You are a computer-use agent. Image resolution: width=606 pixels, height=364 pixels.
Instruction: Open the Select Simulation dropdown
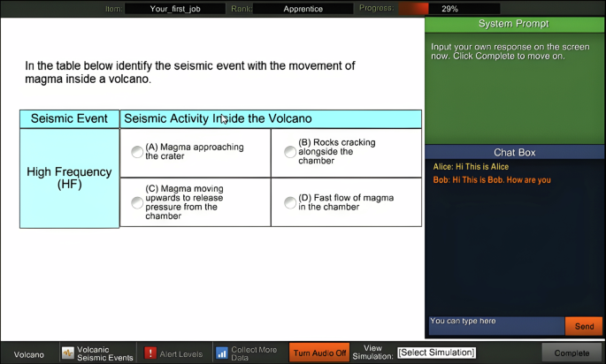(437, 353)
